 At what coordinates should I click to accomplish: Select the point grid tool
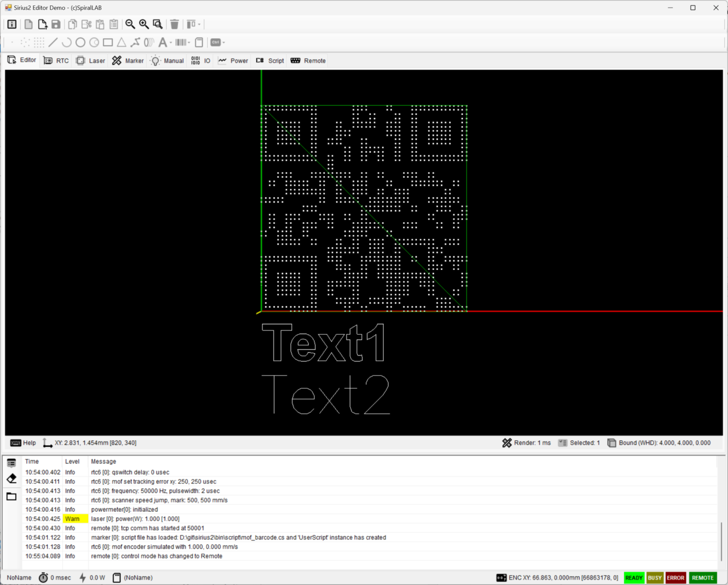[x=39, y=42]
